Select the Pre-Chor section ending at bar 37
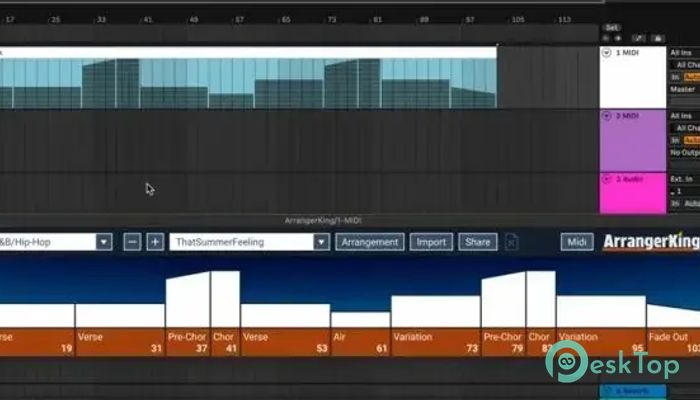 pyautogui.click(x=187, y=342)
